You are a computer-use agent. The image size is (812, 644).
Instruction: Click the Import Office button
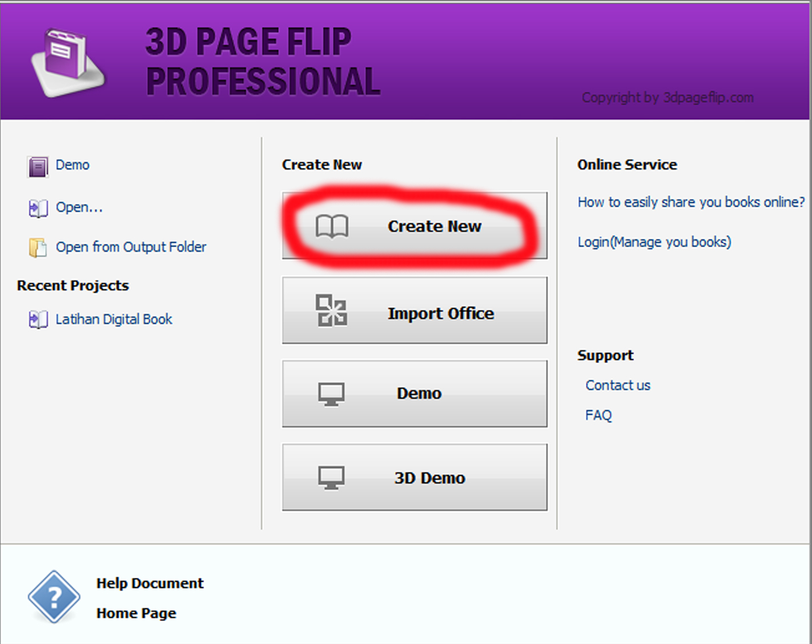(415, 310)
